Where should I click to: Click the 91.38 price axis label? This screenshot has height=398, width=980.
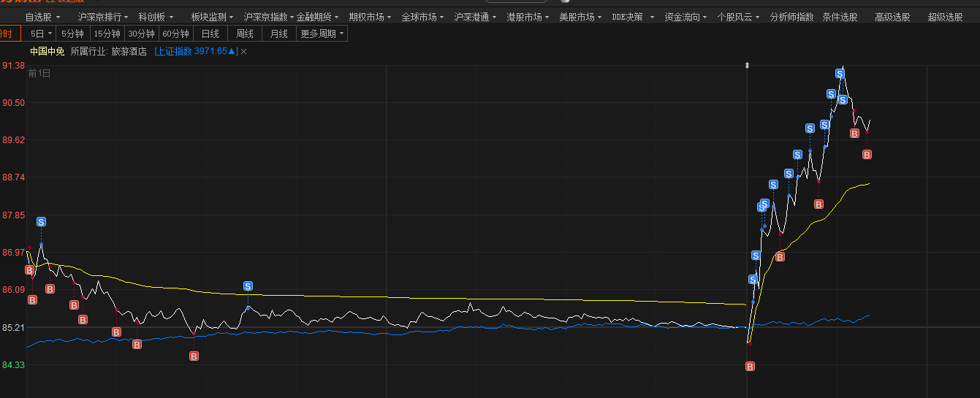click(x=14, y=66)
